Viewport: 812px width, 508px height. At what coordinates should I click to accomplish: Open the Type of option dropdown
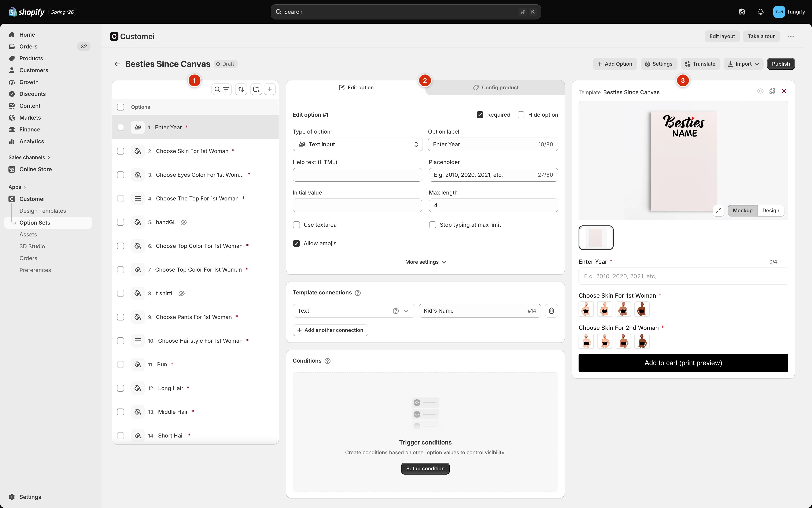click(357, 145)
